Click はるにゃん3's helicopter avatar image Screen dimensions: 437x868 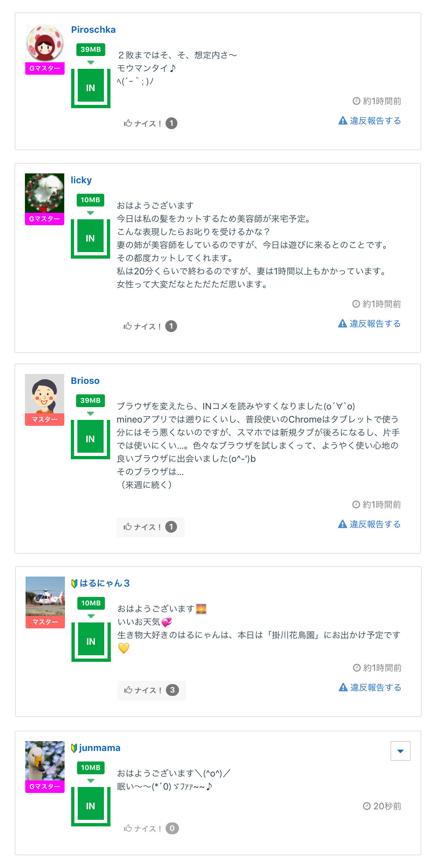click(45, 596)
